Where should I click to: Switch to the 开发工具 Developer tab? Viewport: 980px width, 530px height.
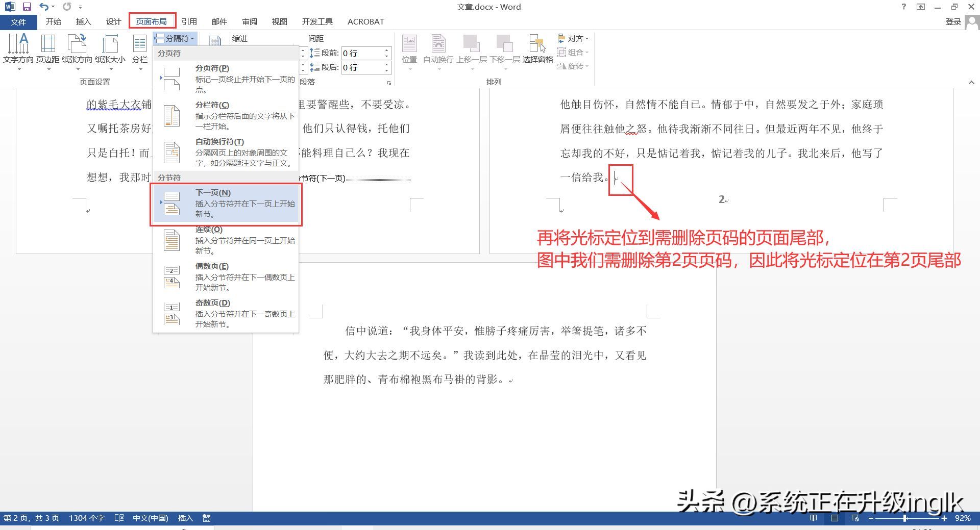317,21
